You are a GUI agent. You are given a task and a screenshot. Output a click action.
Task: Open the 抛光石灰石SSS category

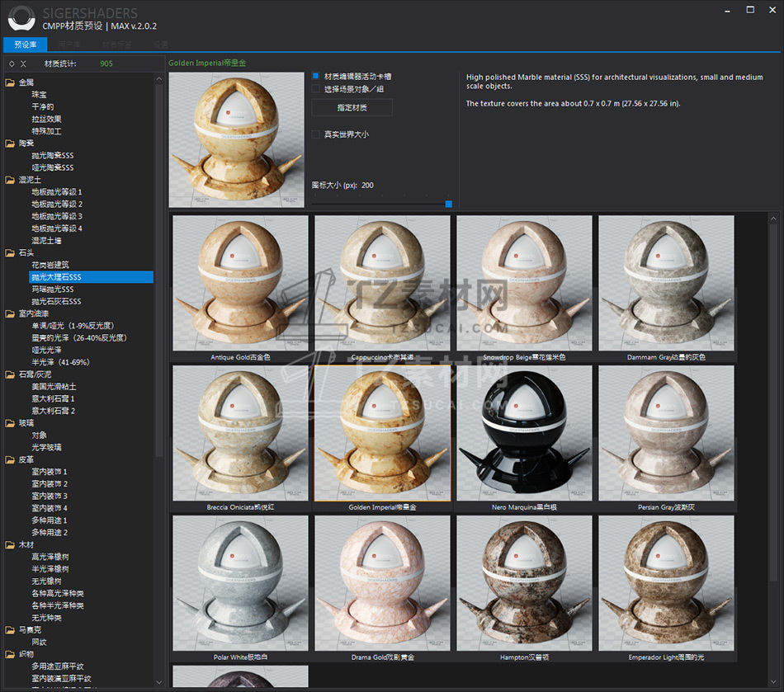pyautogui.click(x=56, y=301)
